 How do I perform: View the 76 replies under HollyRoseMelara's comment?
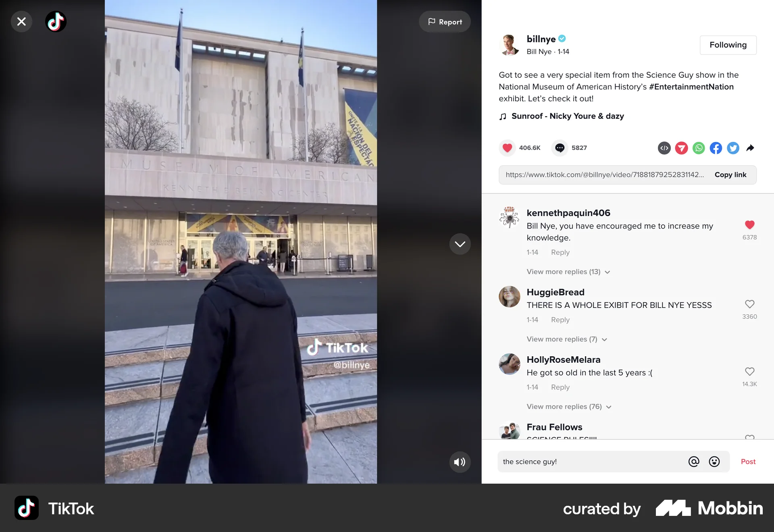tap(569, 407)
